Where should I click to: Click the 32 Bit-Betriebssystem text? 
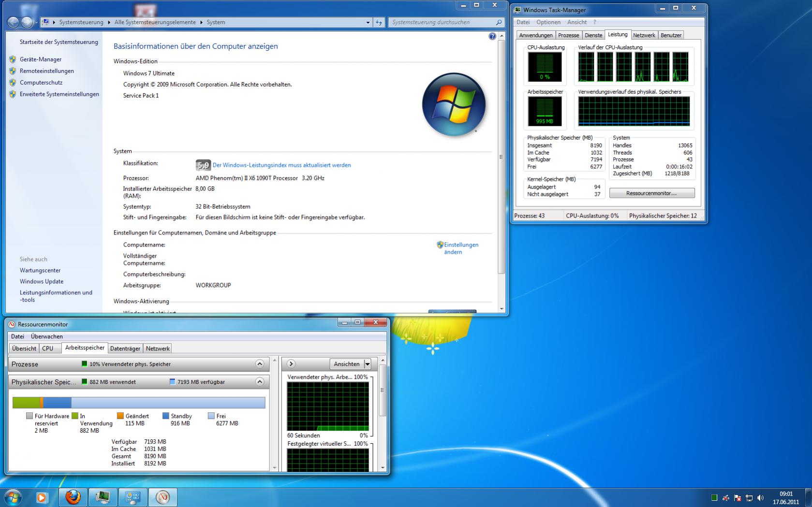[x=223, y=206]
